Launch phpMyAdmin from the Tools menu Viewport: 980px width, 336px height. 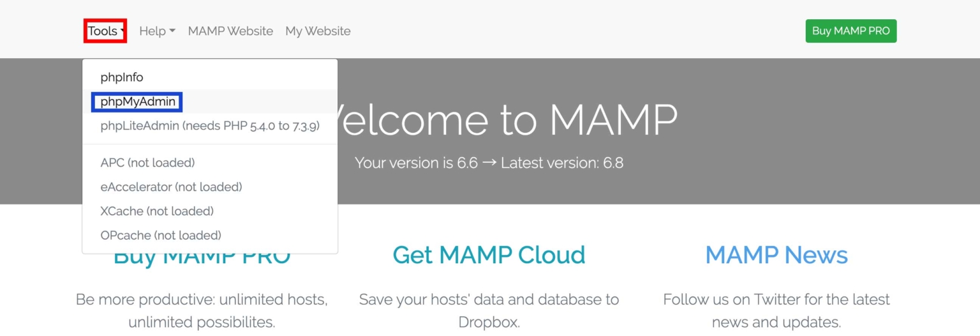[138, 102]
